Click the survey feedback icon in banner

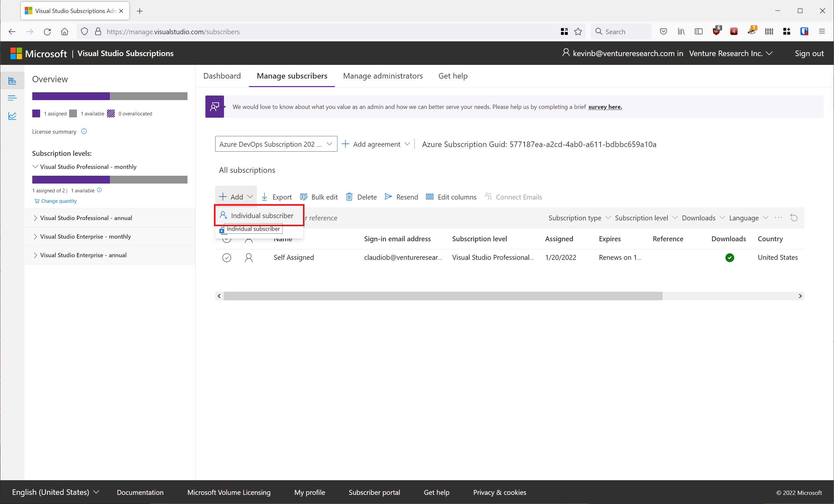pos(215,107)
